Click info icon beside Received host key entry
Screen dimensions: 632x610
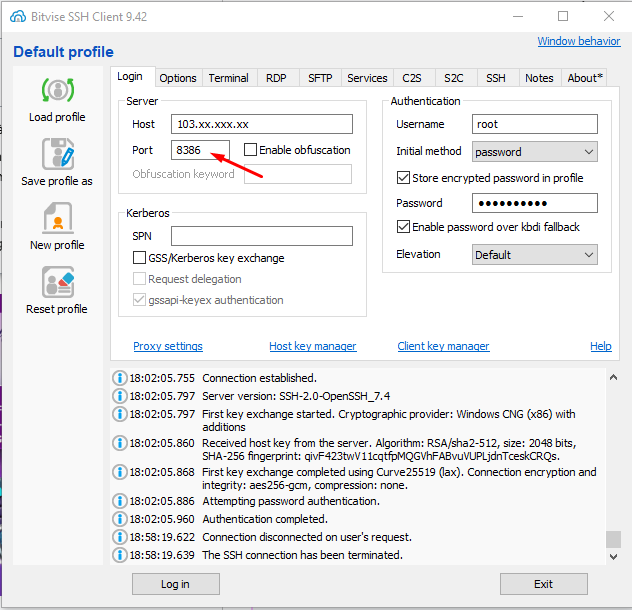tap(120, 443)
